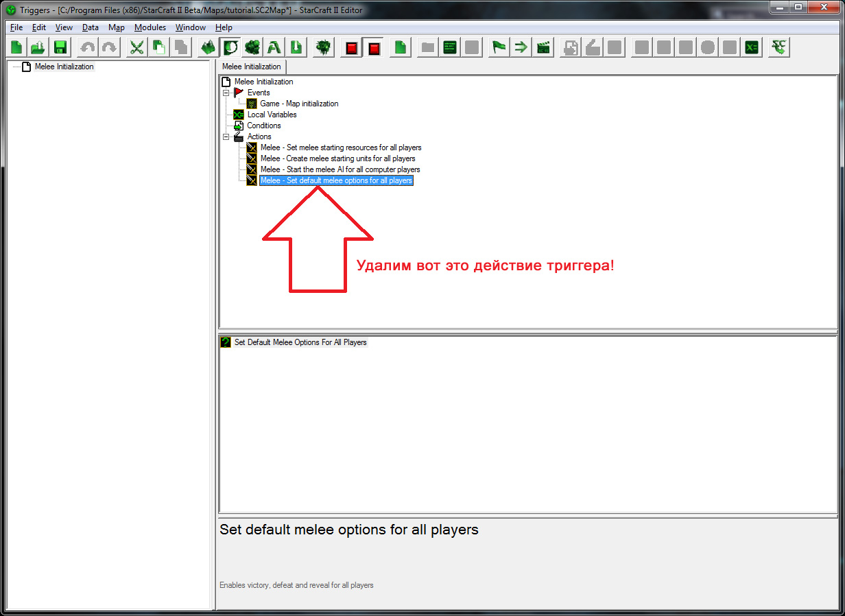The height and width of the screenshot is (616, 845).
Task: Open the View menu
Action: coord(64,27)
